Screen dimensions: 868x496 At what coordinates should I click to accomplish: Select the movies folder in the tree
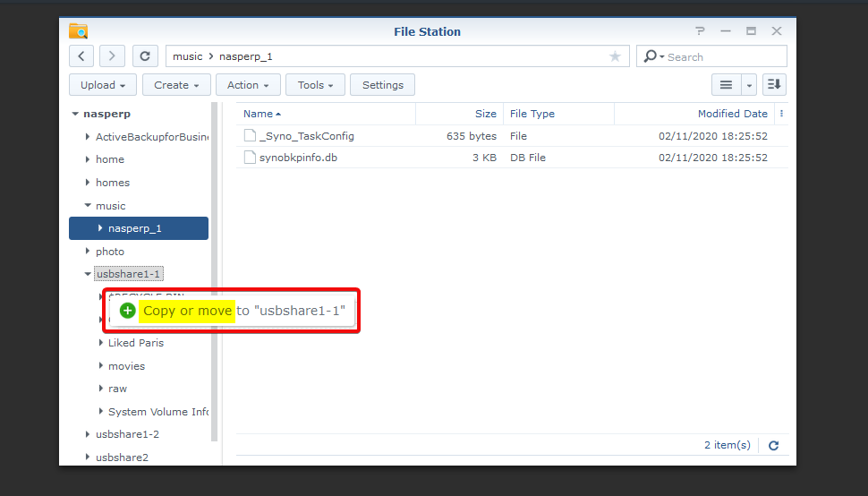[x=126, y=366]
